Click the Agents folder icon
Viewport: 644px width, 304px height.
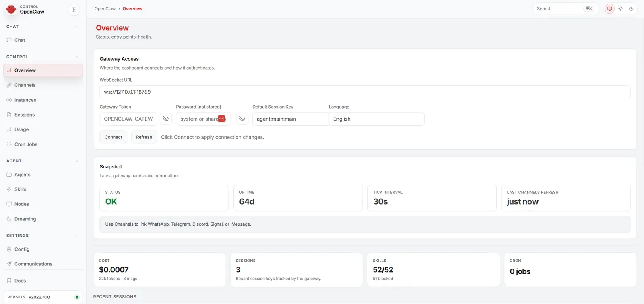point(9,175)
